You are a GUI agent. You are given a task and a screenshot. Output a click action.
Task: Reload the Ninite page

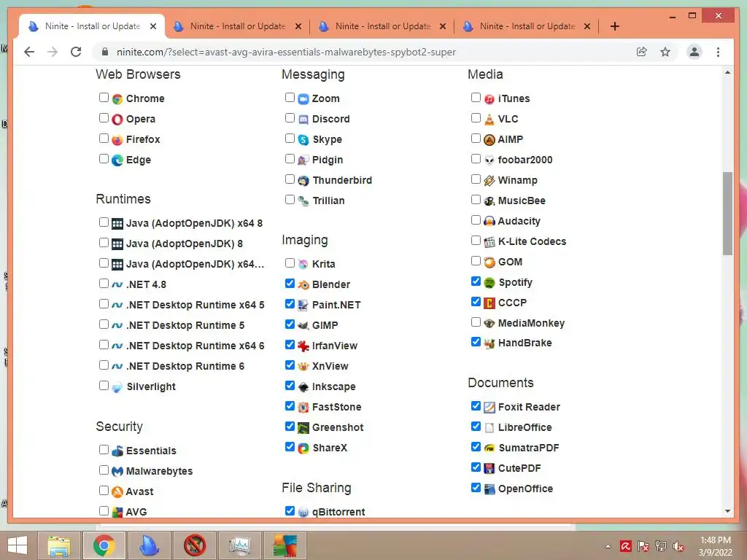(76, 52)
